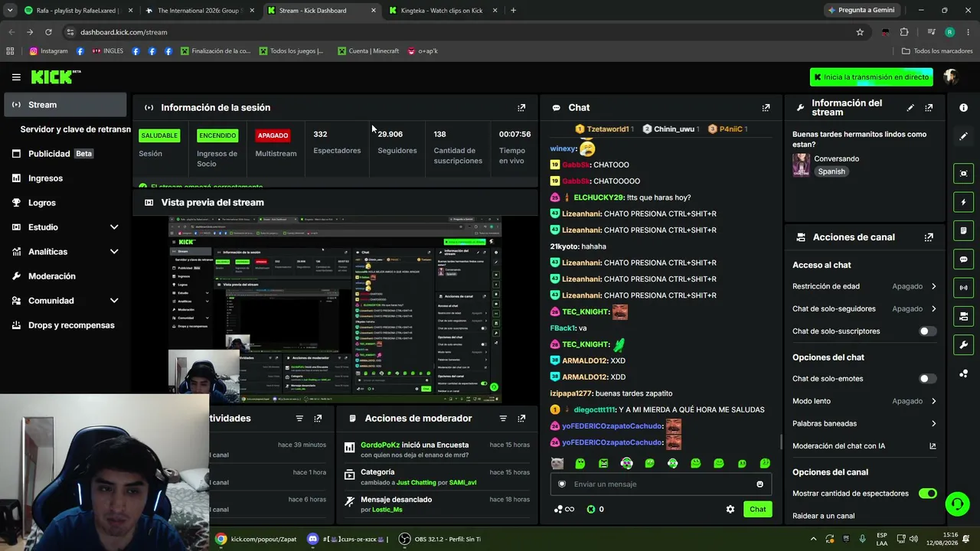
Task: Open chat settings gear icon
Action: point(730,510)
